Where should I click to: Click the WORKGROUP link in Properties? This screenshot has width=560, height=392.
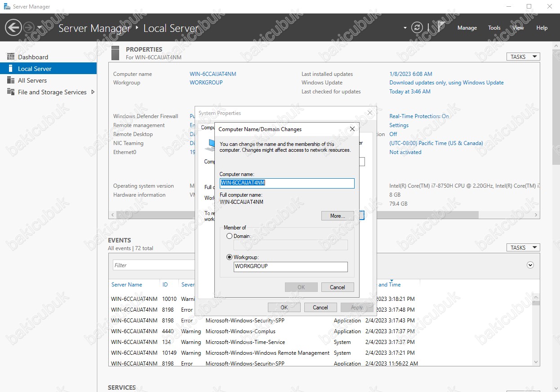pyautogui.click(x=206, y=83)
